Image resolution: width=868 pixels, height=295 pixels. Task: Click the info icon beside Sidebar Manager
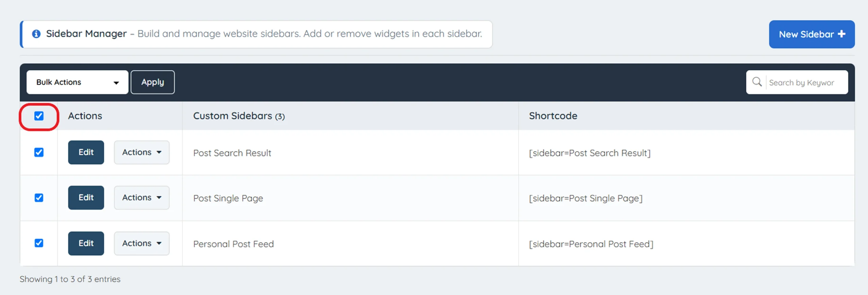pos(36,34)
